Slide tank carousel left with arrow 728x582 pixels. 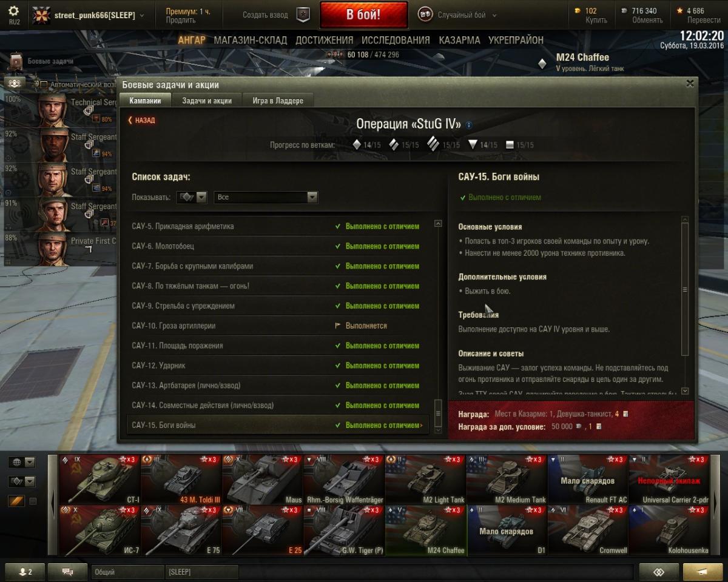52,504
